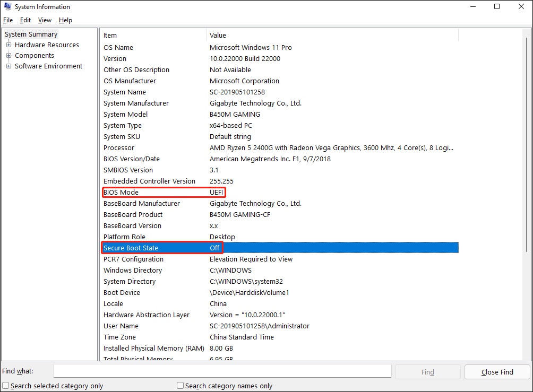This screenshot has height=392, width=533.
Task: Select the Software Environment tree item
Action: (49, 66)
